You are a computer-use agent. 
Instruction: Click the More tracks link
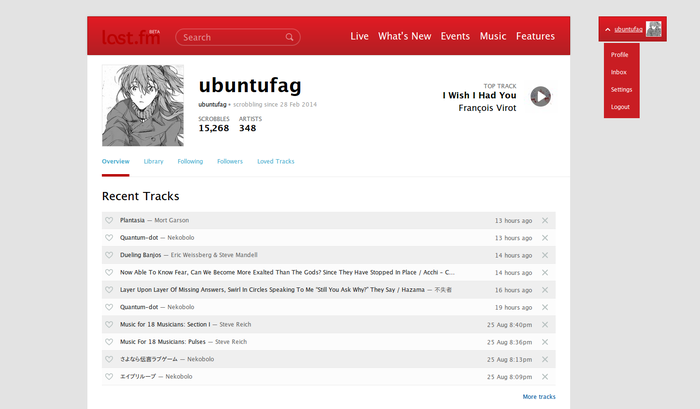point(538,397)
